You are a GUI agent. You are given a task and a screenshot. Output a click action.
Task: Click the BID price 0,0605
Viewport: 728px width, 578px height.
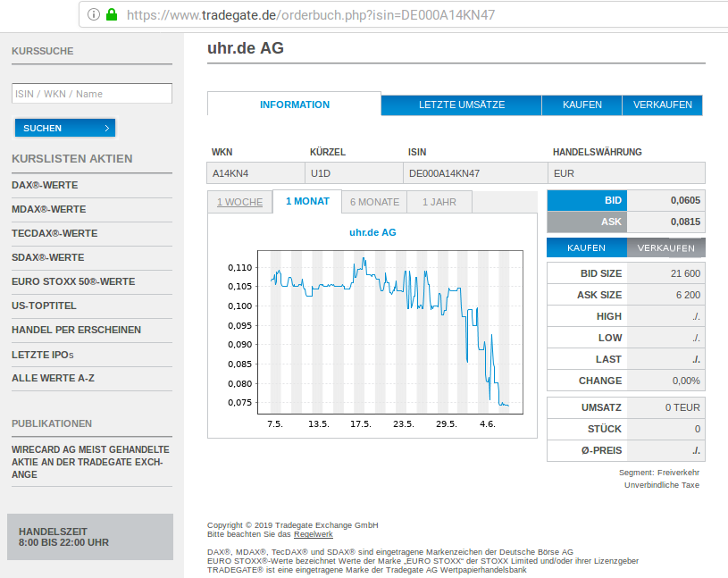pyautogui.click(x=685, y=201)
